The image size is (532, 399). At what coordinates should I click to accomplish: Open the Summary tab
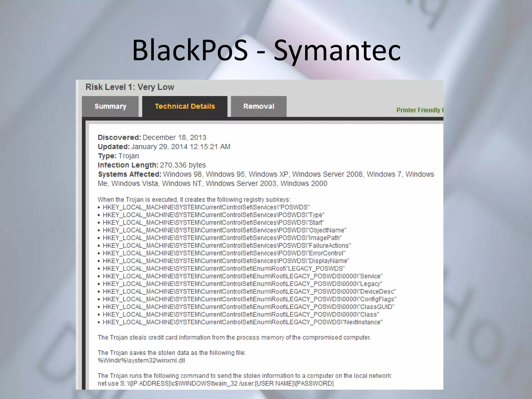coord(110,107)
